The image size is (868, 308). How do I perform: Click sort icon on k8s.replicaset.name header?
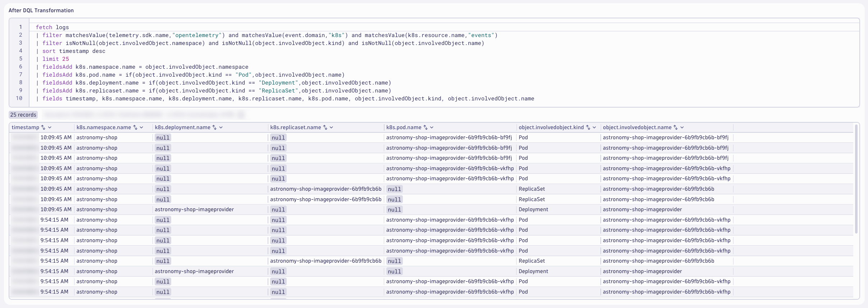[325, 127]
